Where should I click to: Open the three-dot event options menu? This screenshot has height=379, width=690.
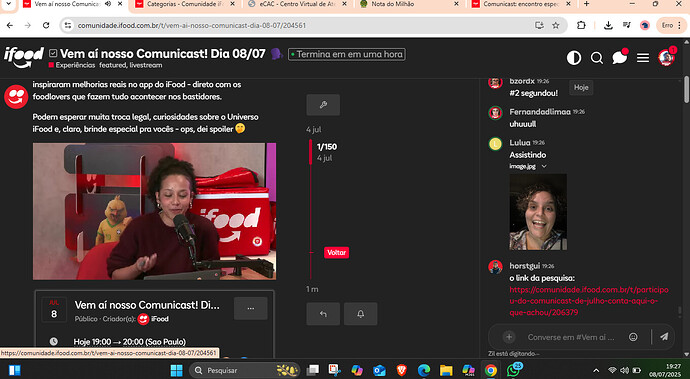[x=250, y=309]
